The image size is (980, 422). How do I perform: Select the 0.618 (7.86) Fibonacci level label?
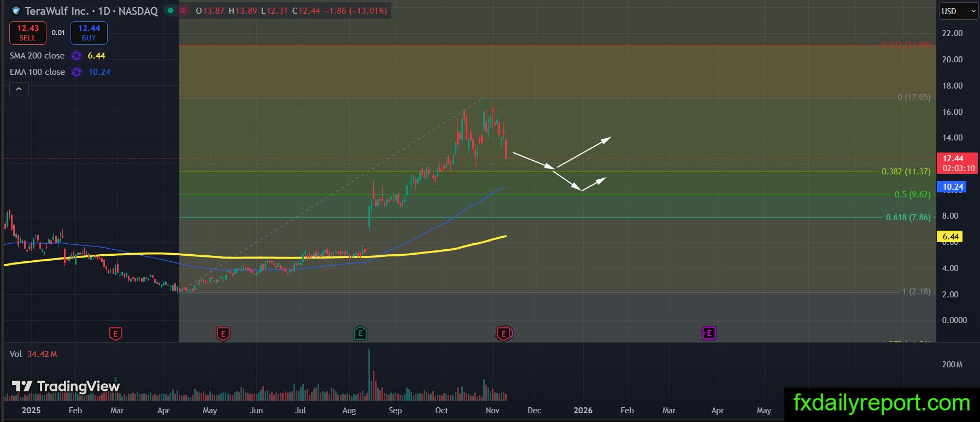point(908,218)
